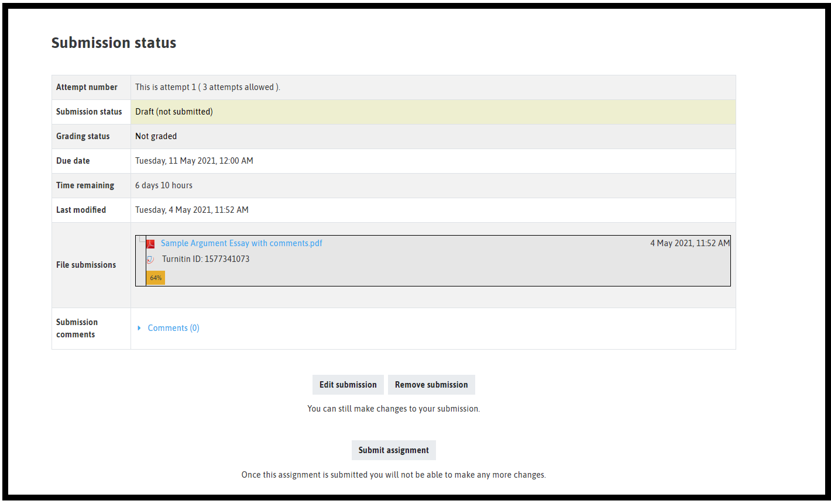
Task: Open the Comments (0) link
Action: (x=174, y=328)
